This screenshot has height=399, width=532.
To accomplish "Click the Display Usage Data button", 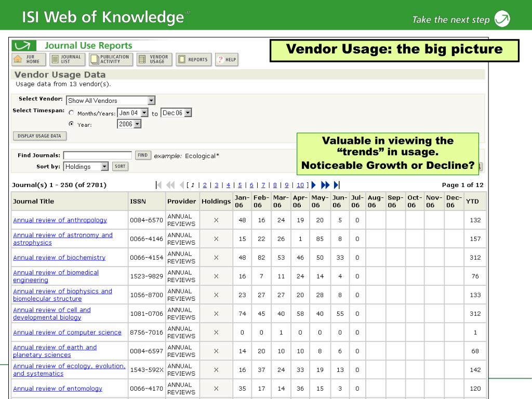I will (39, 136).
